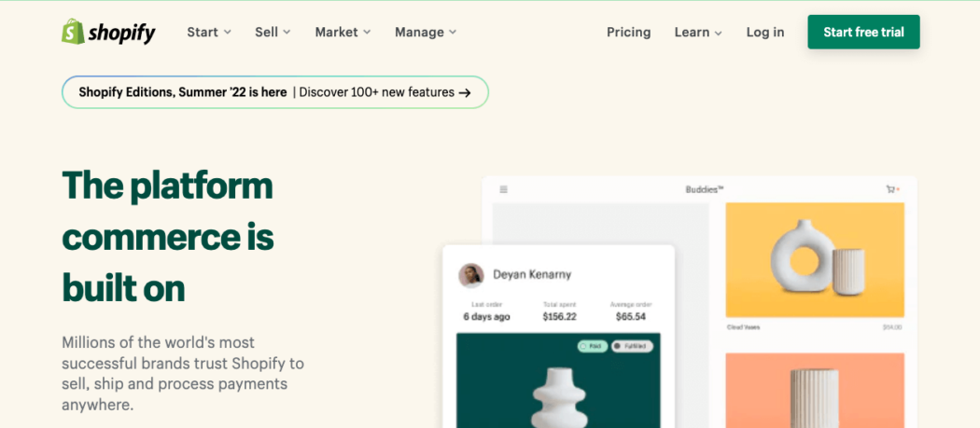Image resolution: width=980 pixels, height=428 pixels.
Task: Click the dark green stacked vase image
Action: click(x=558, y=380)
